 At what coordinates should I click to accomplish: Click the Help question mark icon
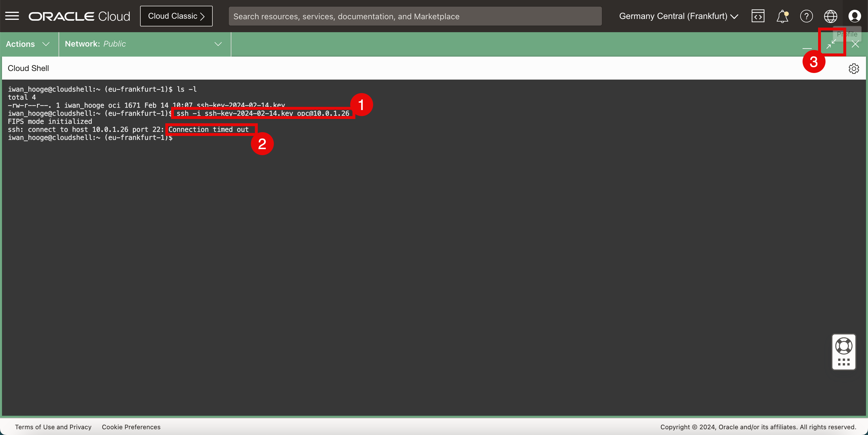(806, 16)
